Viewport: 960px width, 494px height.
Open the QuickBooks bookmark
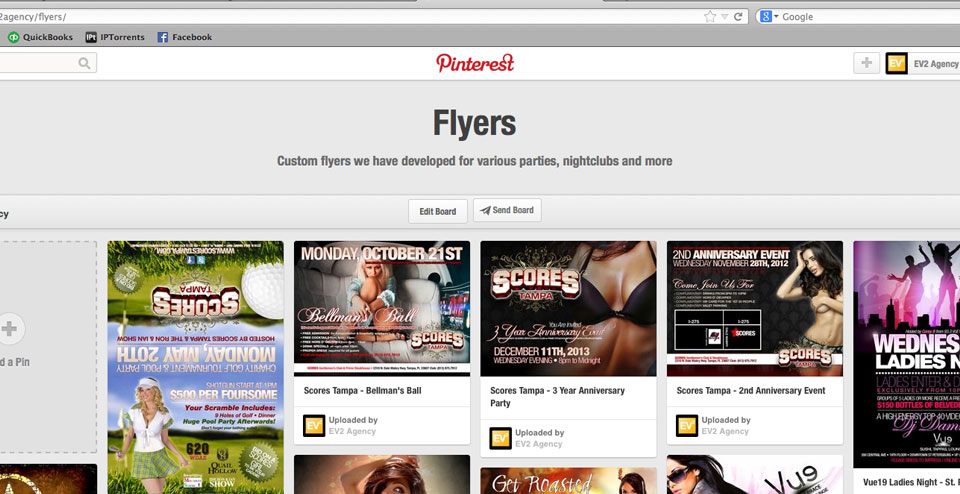(40, 37)
